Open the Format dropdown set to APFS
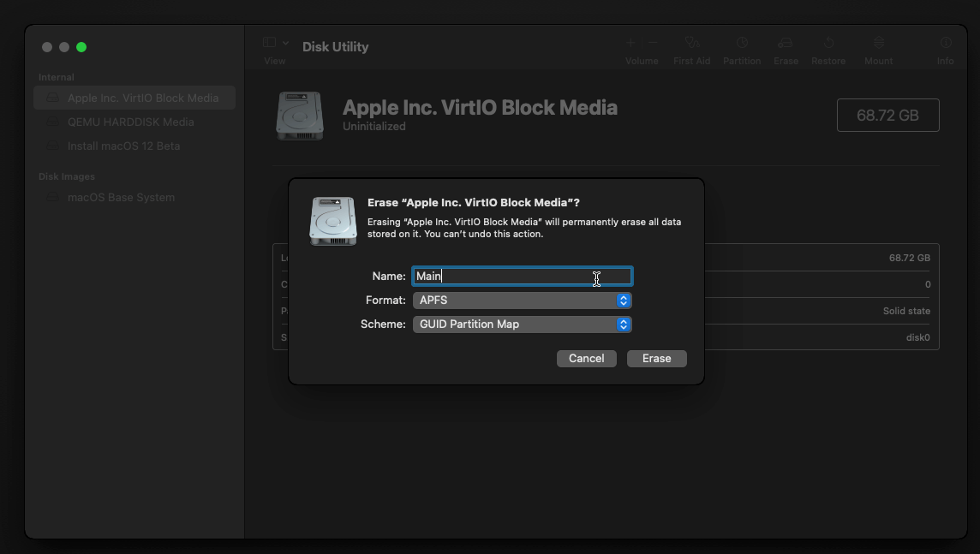 [522, 301]
